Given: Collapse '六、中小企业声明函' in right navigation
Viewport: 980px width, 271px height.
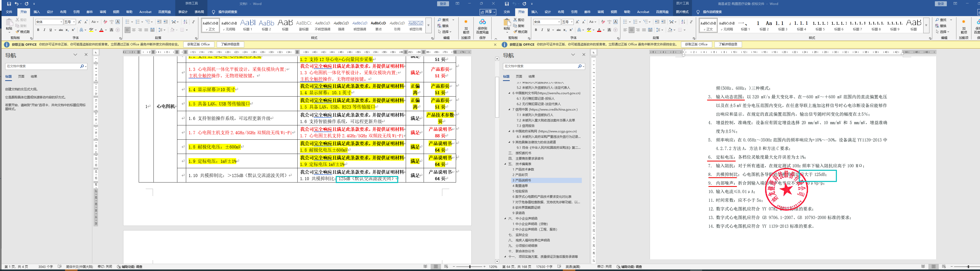Looking at the screenshot, I should coord(506,218).
